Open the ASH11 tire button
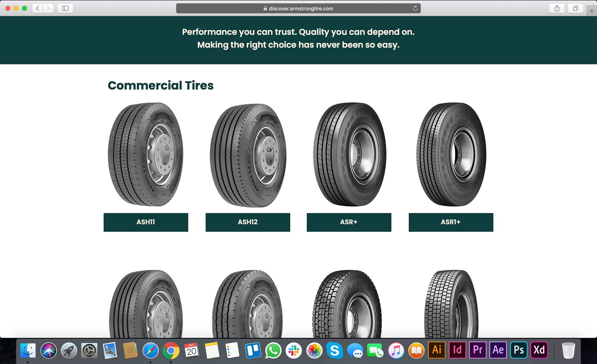 146,222
